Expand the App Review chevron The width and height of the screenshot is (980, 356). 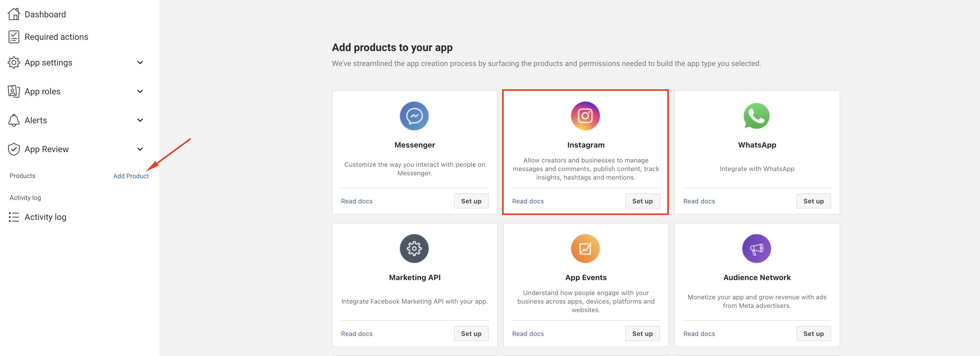pos(140,149)
